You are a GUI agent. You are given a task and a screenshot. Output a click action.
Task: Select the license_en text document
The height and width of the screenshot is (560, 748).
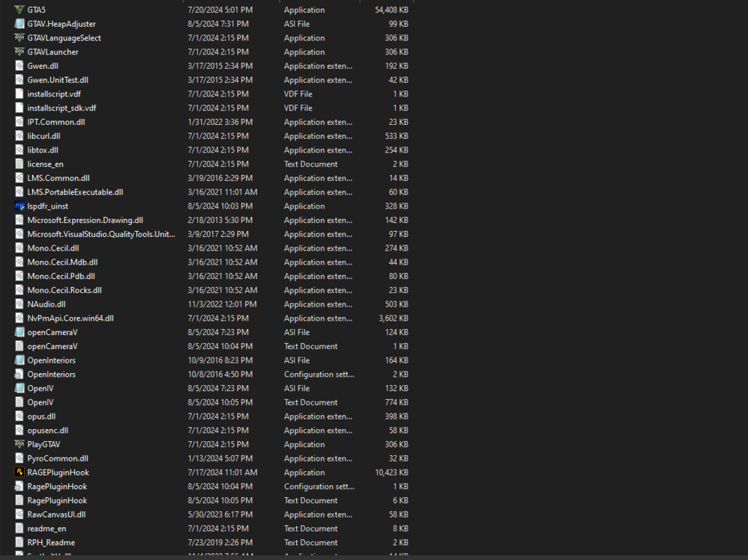[45, 164]
